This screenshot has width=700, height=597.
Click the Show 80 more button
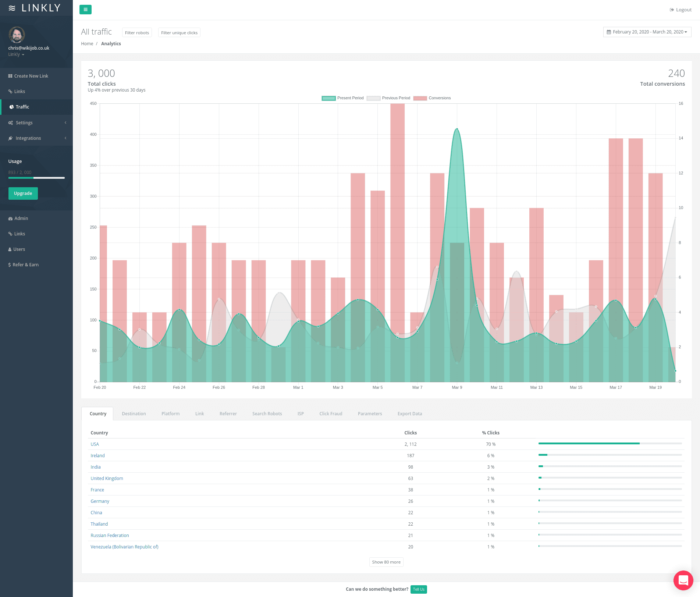(386, 562)
